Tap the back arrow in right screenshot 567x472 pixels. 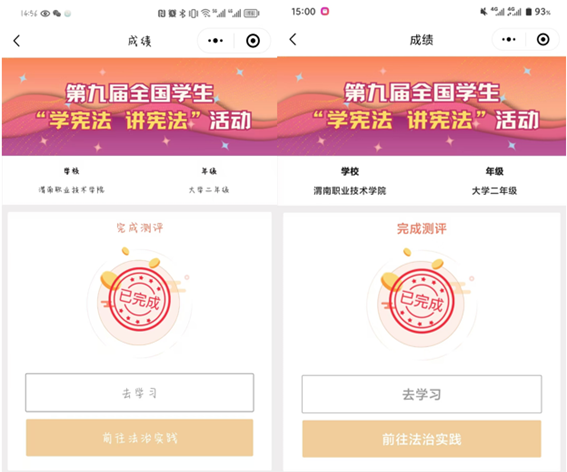(293, 39)
